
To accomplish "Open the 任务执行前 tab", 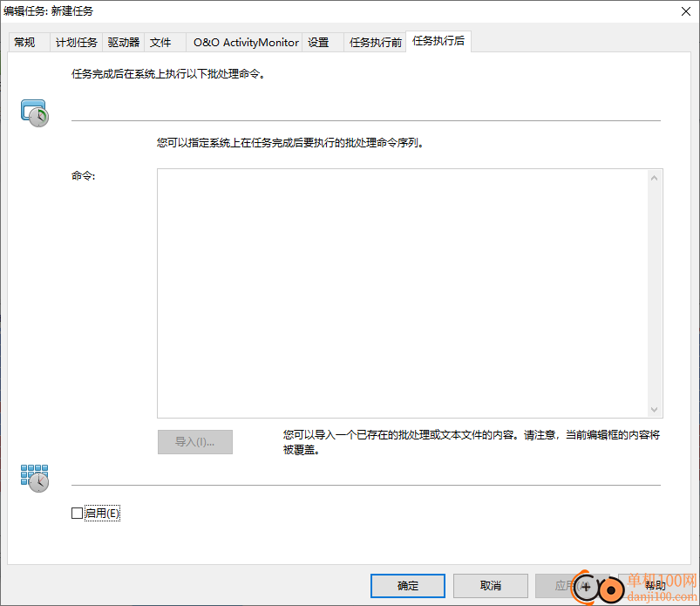I will click(x=375, y=43).
